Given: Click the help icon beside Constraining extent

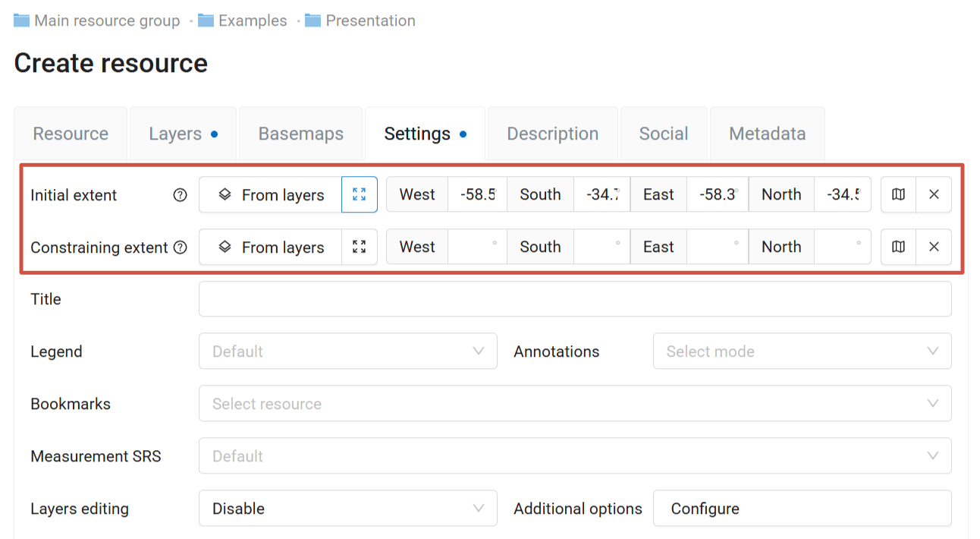Looking at the screenshot, I should [181, 247].
